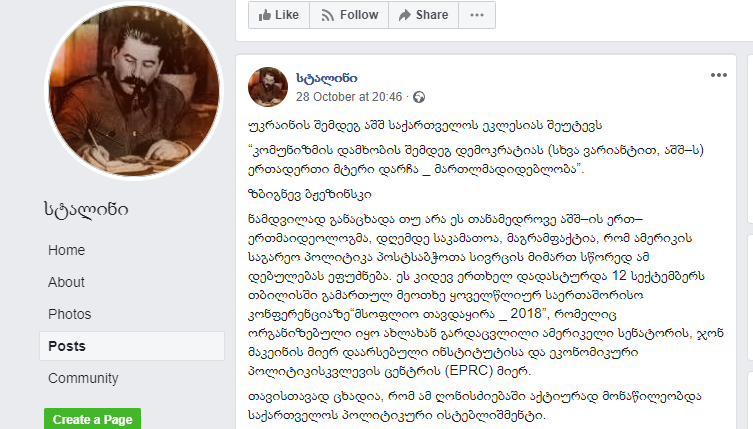Open the large circular page profile picture

[x=134, y=91]
